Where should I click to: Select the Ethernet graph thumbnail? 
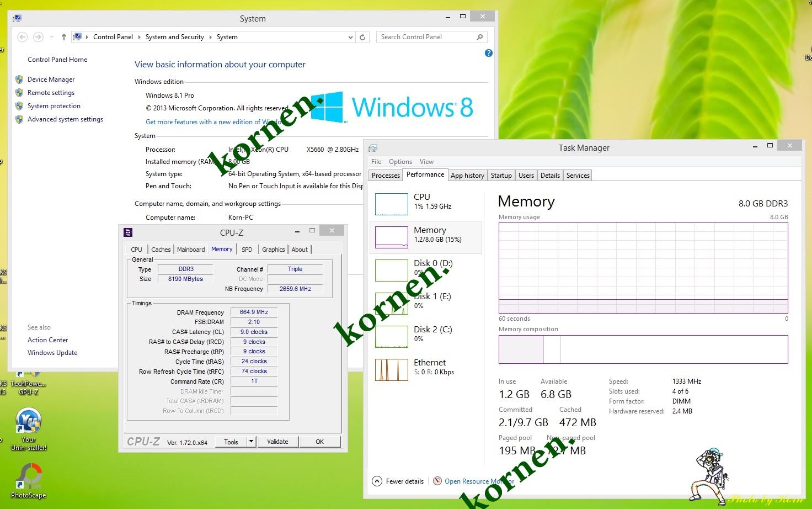click(x=392, y=369)
